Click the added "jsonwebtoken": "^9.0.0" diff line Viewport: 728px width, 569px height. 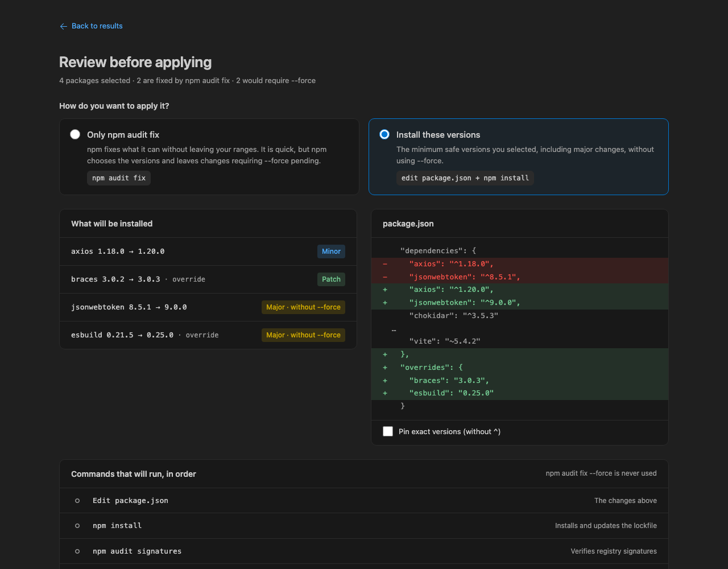(520, 303)
